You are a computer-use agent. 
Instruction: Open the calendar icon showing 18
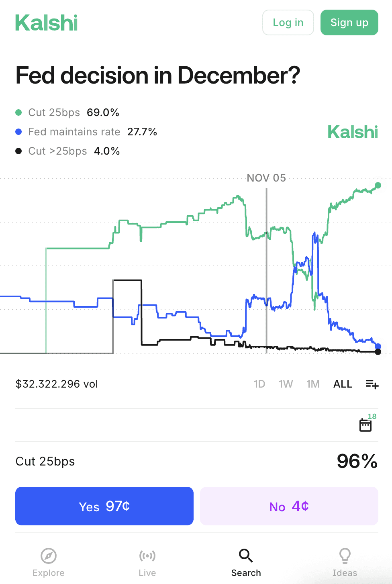[x=365, y=425]
